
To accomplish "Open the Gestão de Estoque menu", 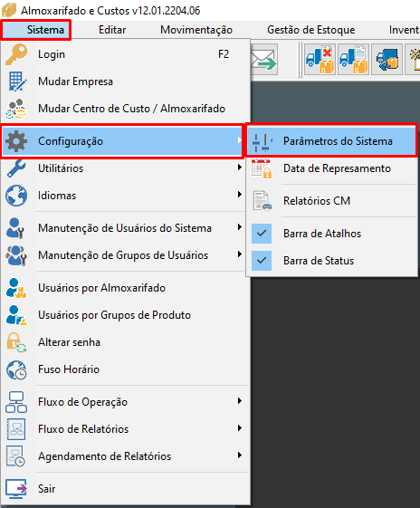I will pos(310,30).
